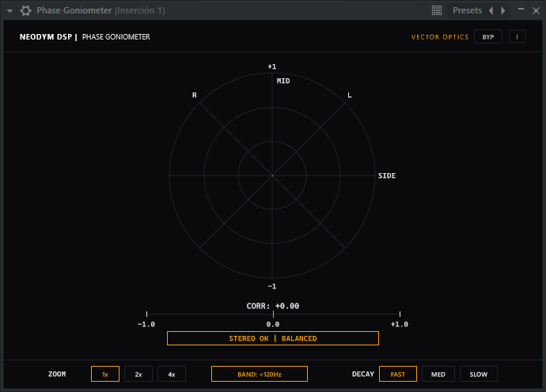Click the CORR: +0.00 readout

[x=273, y=306]
